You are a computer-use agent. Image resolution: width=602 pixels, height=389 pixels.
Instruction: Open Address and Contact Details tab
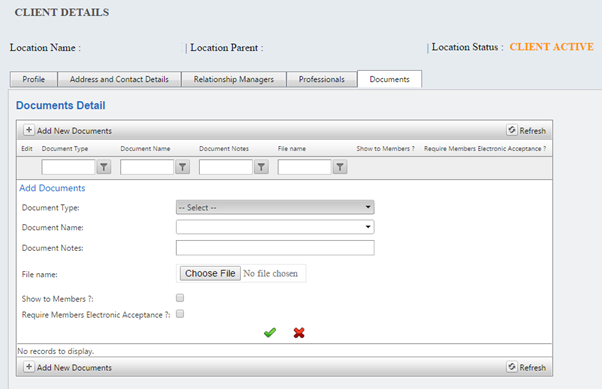119,79
